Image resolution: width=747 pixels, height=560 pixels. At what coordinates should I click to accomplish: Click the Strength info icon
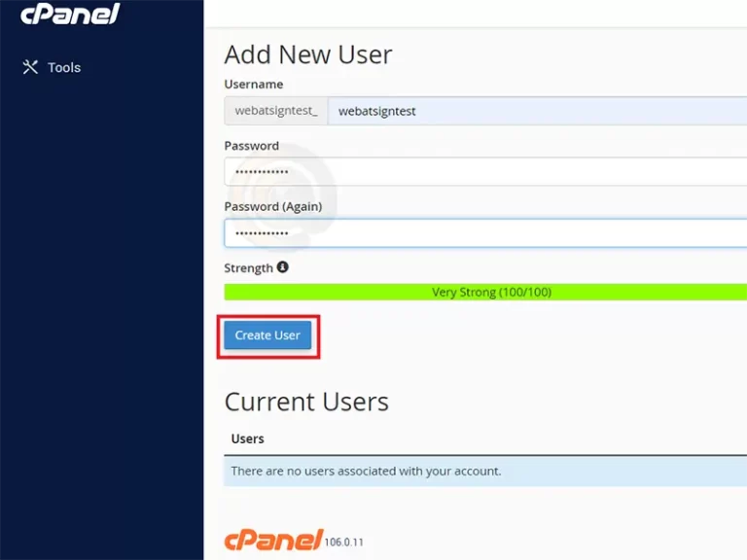pos(283,266)
